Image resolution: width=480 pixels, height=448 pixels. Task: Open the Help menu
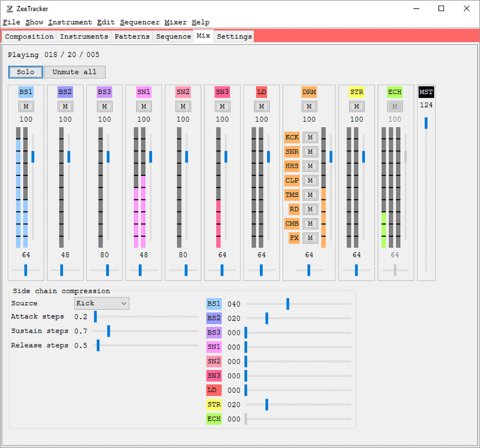201,23
